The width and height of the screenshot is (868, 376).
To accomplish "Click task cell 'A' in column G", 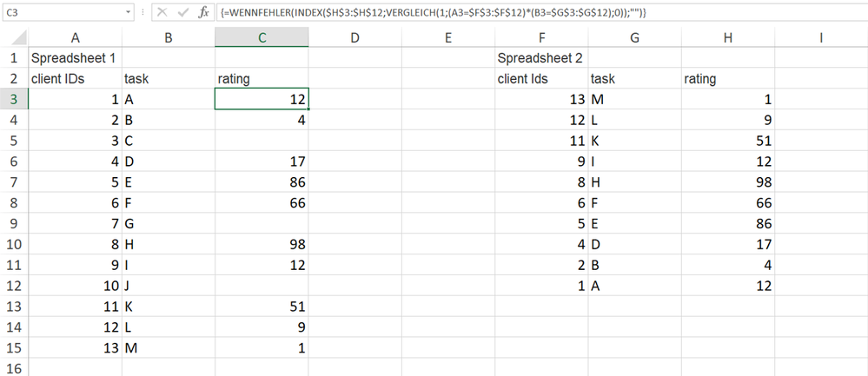I will pyautogui.click(x=635, y=286).
